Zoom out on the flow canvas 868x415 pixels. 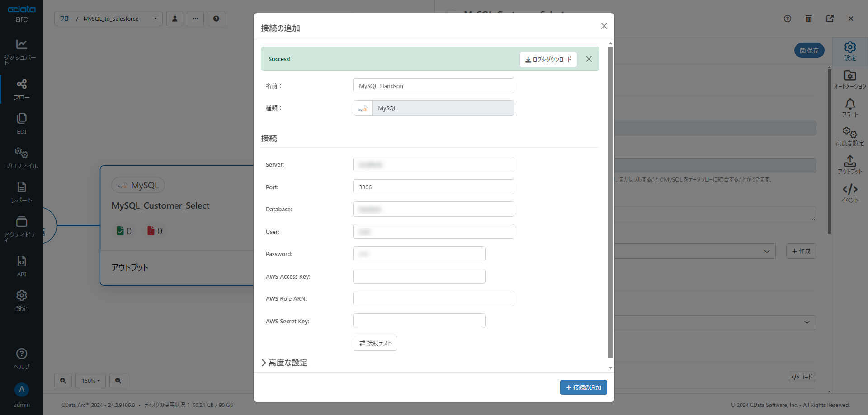(118, 381)
